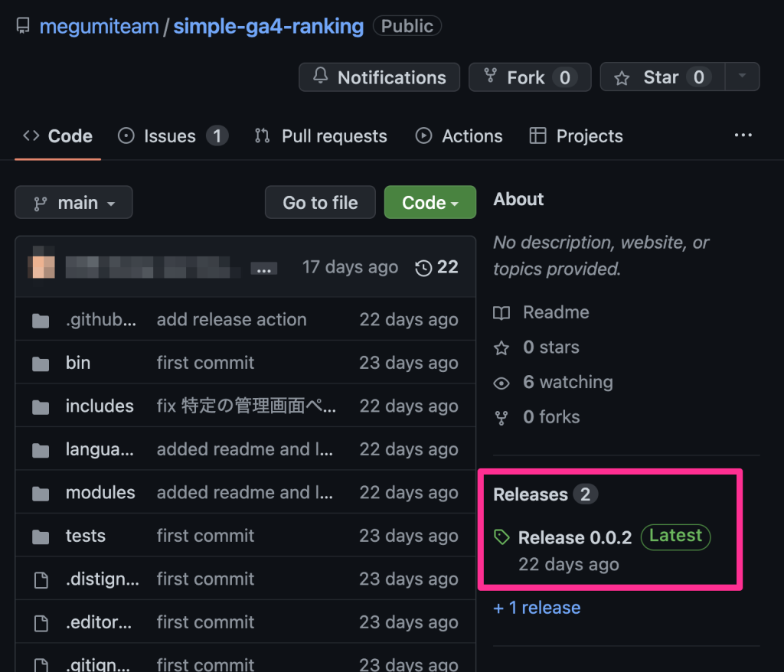Click the includes folder icon
Screen dimensions: 784x672
click(41, 407)
